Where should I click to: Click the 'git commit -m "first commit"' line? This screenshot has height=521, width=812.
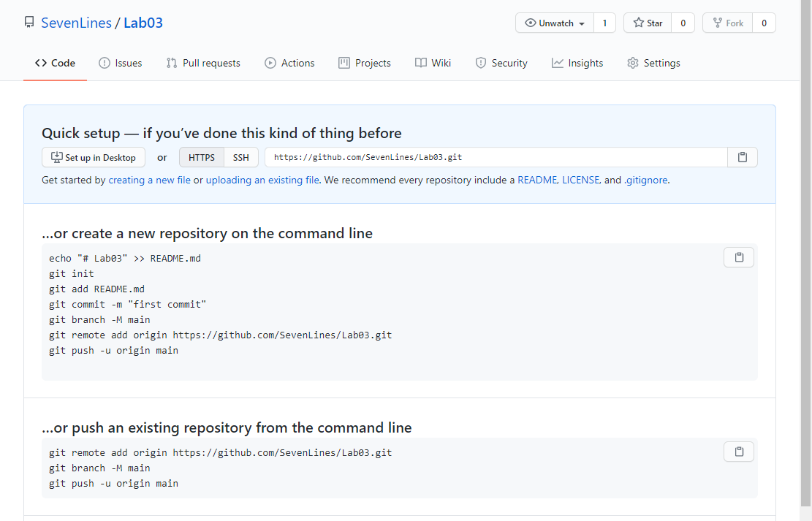127,305
